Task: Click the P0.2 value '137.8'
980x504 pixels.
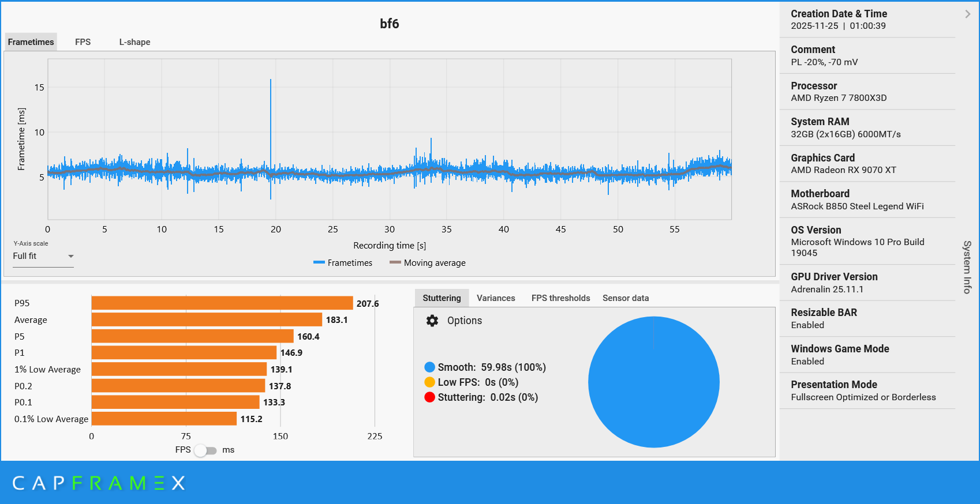Action: (280, 386)
